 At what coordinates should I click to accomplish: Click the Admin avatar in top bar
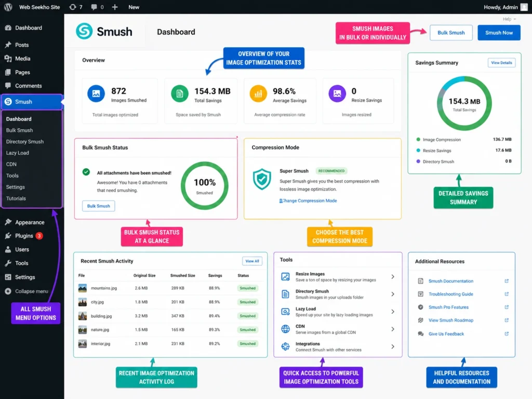tap(524, 7)
